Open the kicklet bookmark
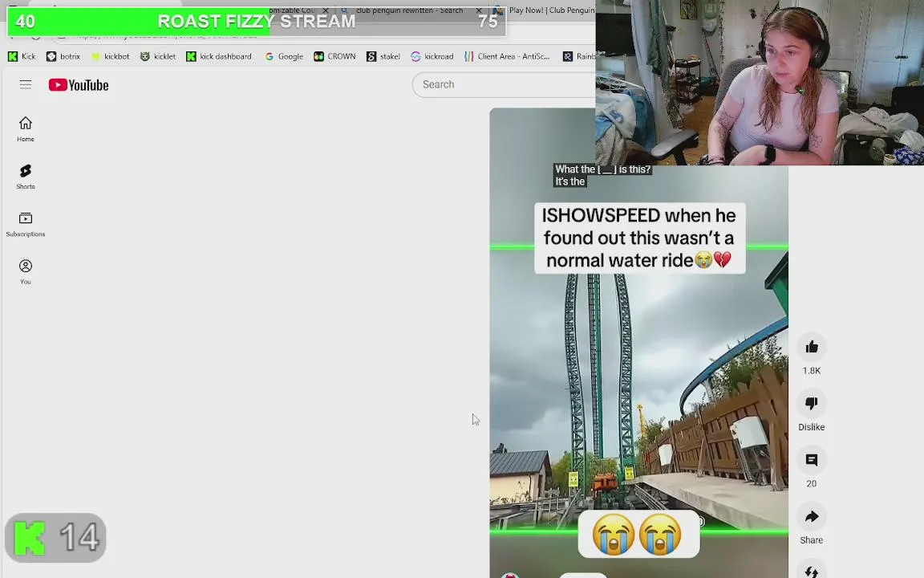Screen dimensions: 924x578 click(158, 57)
